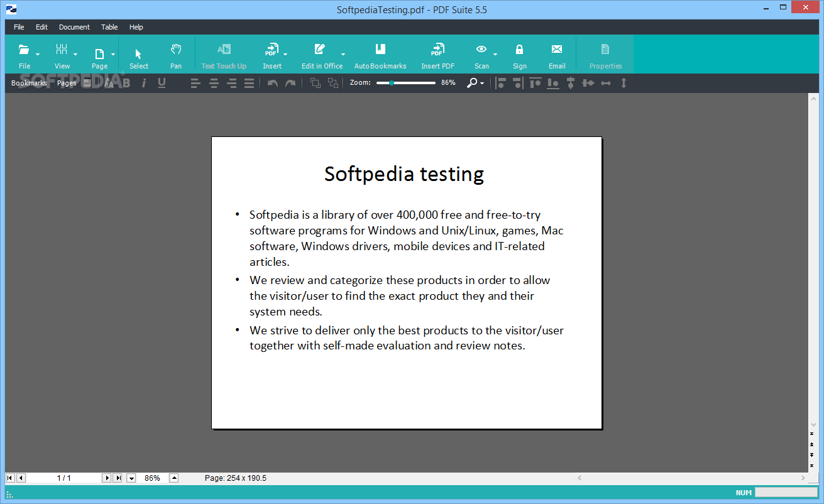Click vertical scrollbar up arrow
824x504 pixels.
pyautogui.click(x=814, y=99)
